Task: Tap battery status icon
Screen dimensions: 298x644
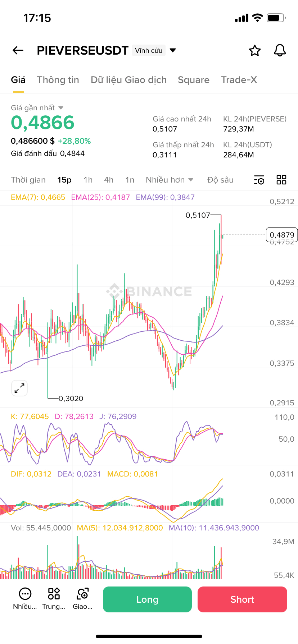Action: [276, 18]
